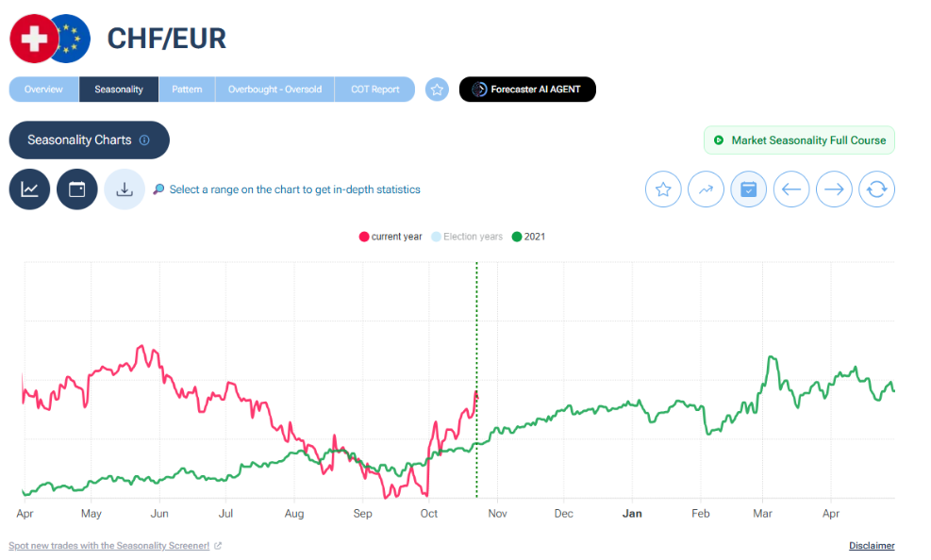Image resolution: width=931 pixels, height=560 pixels.
Task: Open the calendar view button
Action: pos(77,189)
